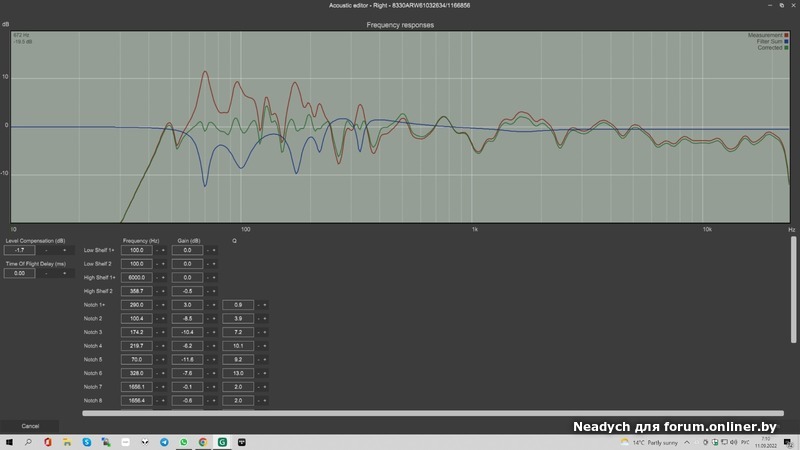Click the High Shelf 1 frequency field showing 6000.0

click(x=137, y=278)
